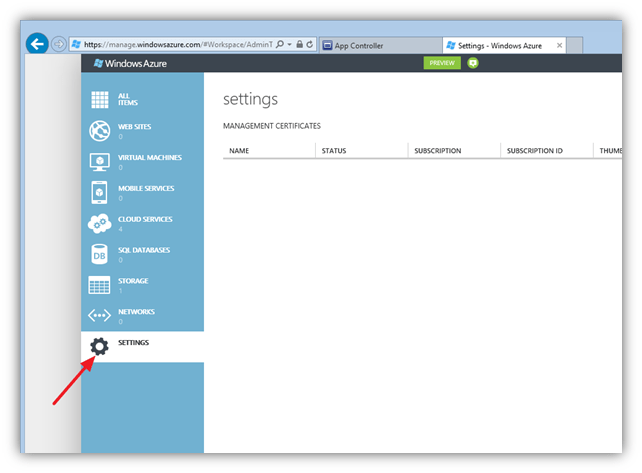
Task: Click the Networks arrows icon
Action: [100, 316]
